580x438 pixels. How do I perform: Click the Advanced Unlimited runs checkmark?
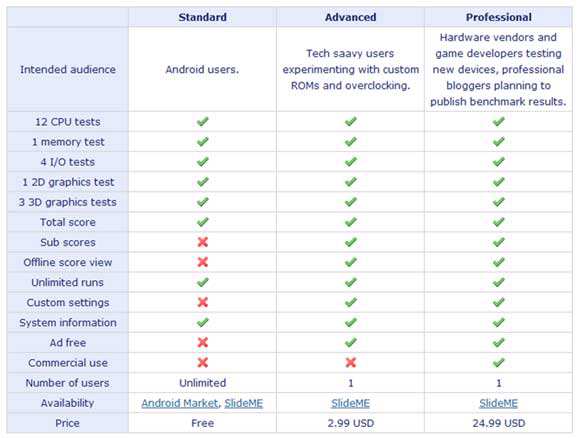[351, 282]
